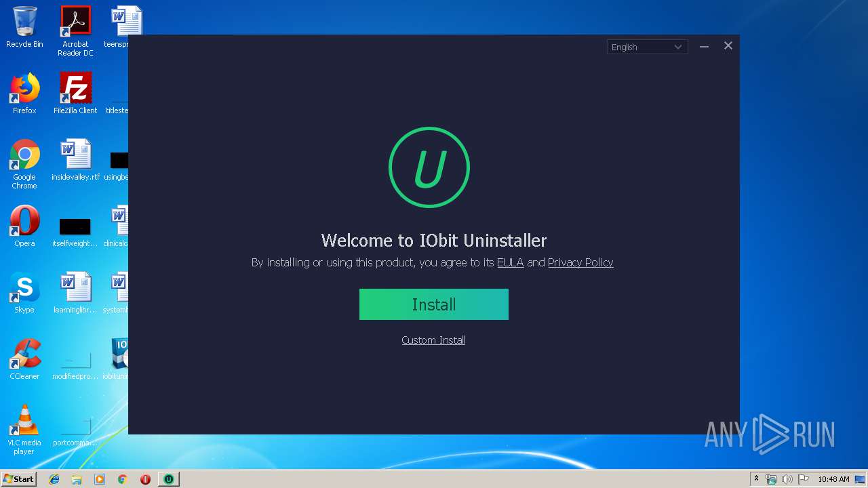The height and width of the screenshot is (488, 868).
Task: Select the insidevalley.rtf file icon
Action: [x=75, y=160]
